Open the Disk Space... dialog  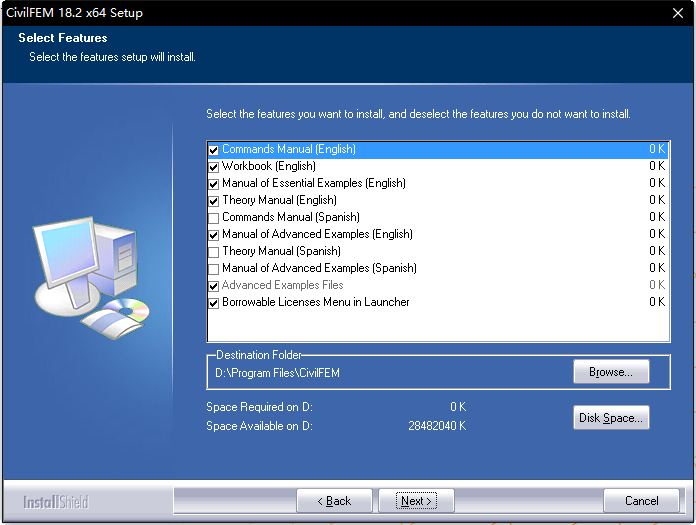coord(611,418)
